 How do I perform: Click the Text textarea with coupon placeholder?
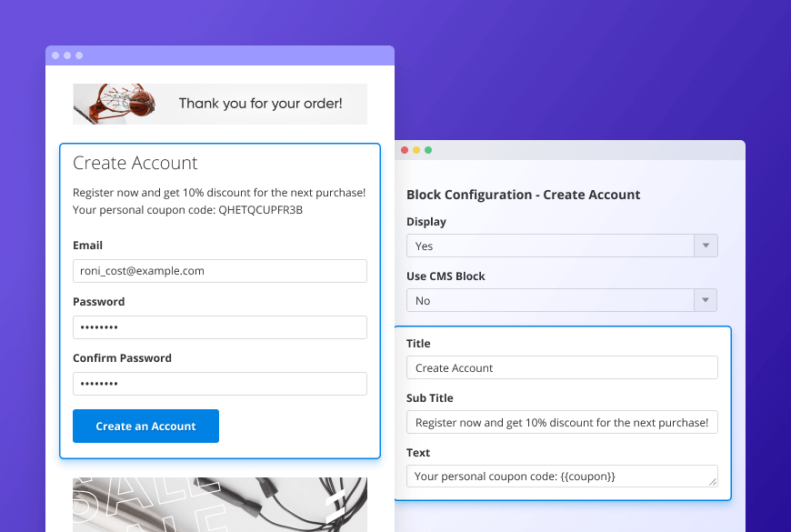point(561,476)
